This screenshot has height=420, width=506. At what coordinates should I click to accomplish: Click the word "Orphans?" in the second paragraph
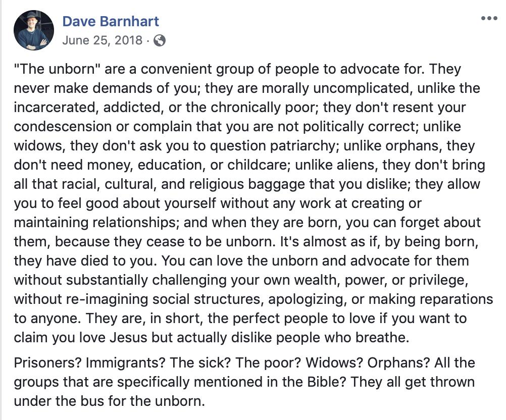click(398, 363)
